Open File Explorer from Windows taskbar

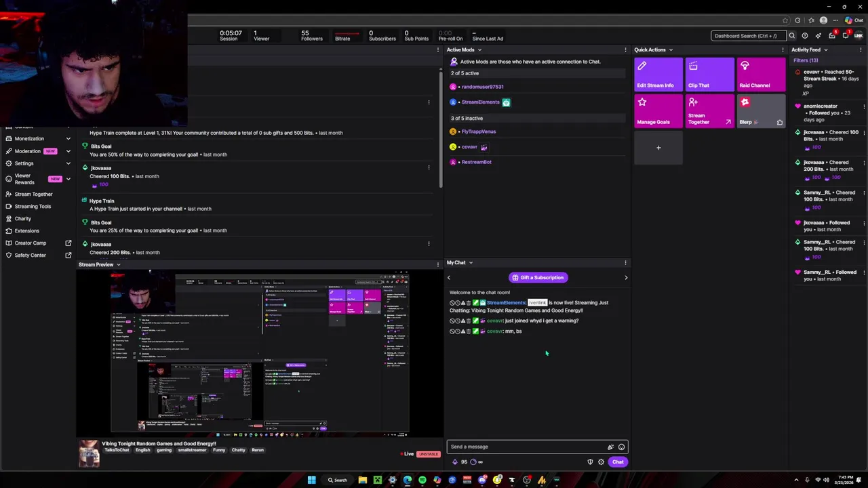pos(363,481)
